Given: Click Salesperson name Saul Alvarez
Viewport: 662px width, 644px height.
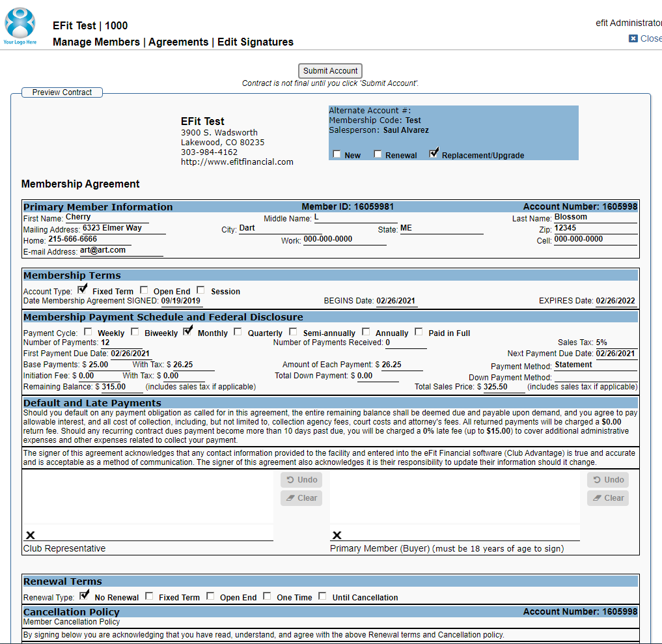Looking at the screenshot, I should point(406,130).
